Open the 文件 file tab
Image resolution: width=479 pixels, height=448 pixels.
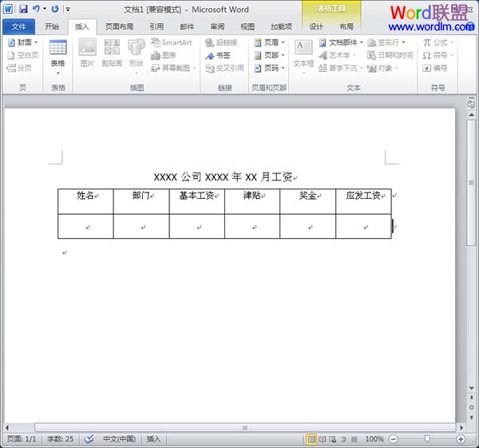click(x=18, y=26)
